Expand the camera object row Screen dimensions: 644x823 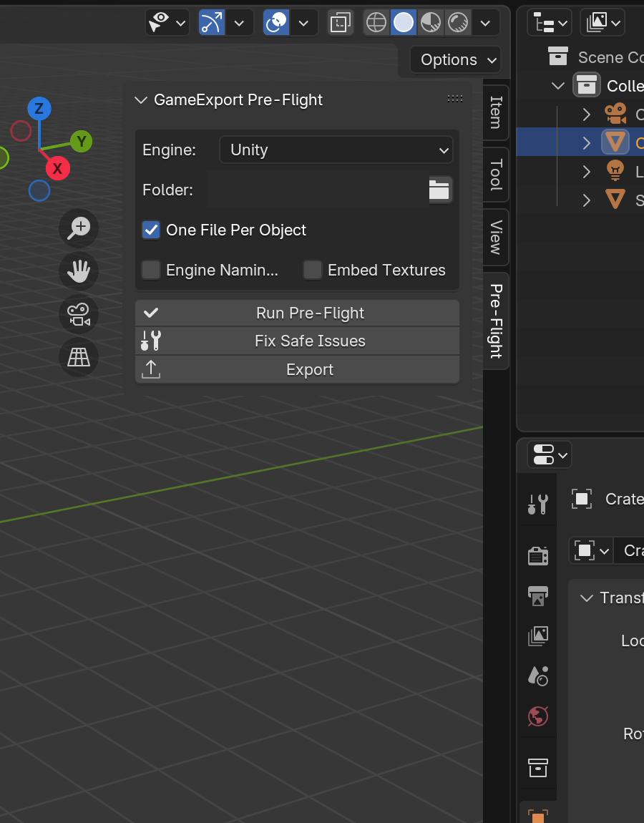[587, 114]
